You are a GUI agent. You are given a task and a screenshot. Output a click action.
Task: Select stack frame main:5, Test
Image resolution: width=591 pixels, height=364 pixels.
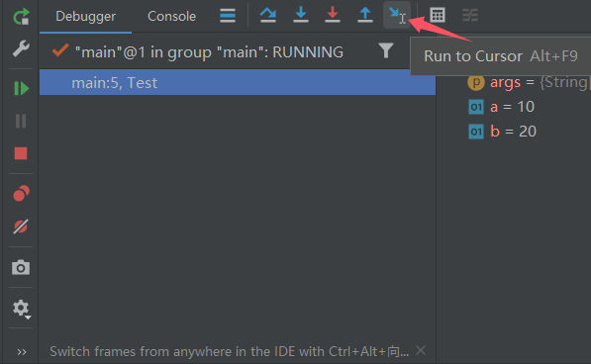[238, 82]
